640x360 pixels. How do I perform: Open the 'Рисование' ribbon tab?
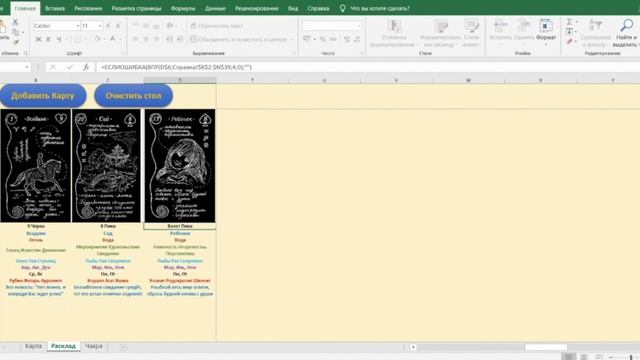tap(88, 8)
